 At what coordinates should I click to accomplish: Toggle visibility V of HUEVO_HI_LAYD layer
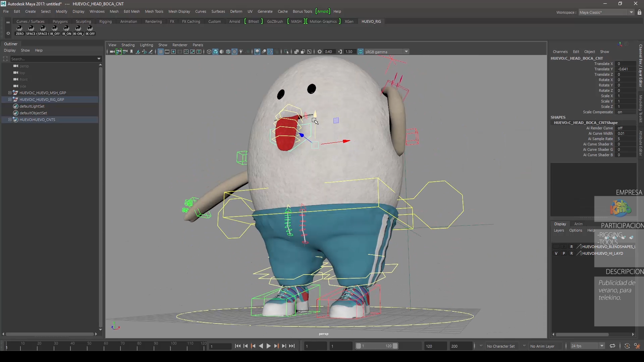pos(556,253)
